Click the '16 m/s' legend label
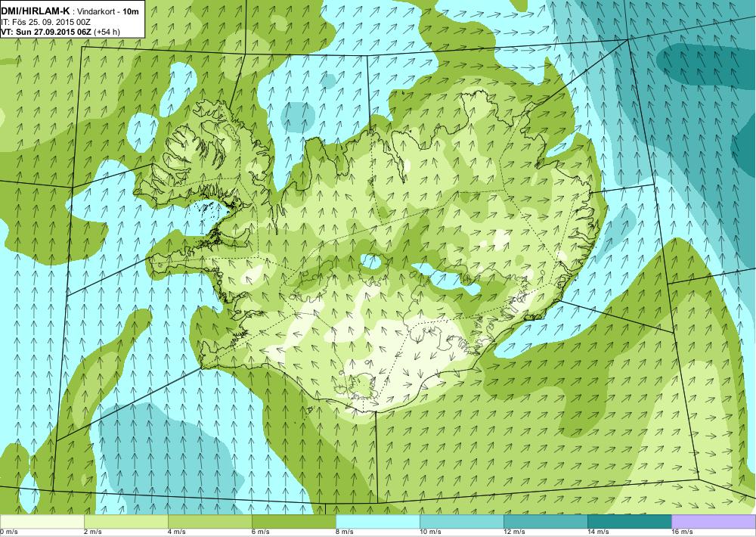Image resolution: width=756 pixels, height=537 pixels. point(682,532)
